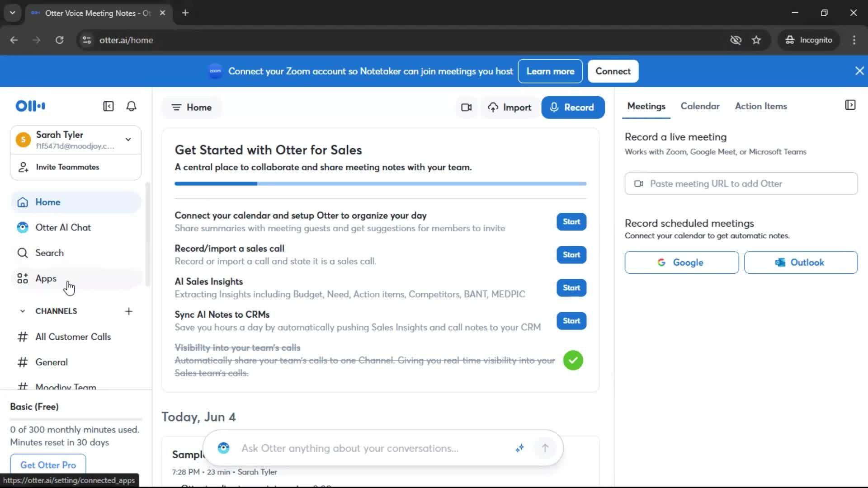Open the Home menu filter button
Screen dimensions: 868x488
tap(192, 108)
